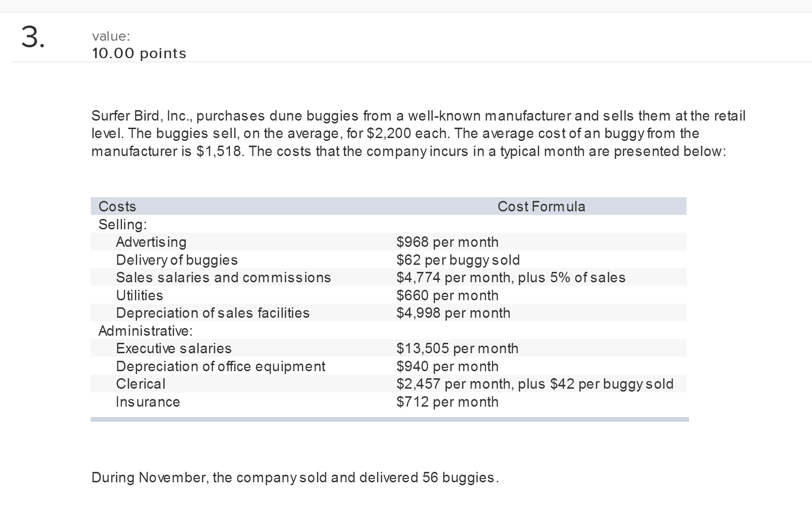Select 'Depreciation of office equipment' label
Screen dimensions: 812x505
coord(221,366)
